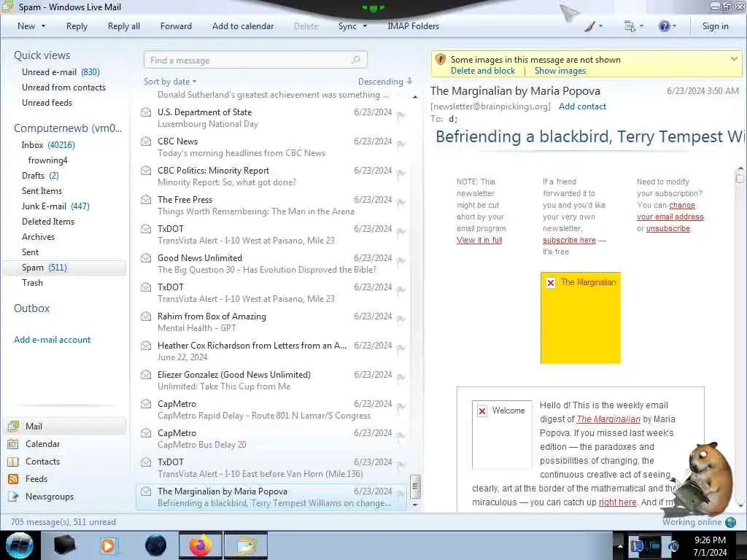
Task: Open the New dropdown arrow
Action: pyautogui.click(x=43, y=26)
